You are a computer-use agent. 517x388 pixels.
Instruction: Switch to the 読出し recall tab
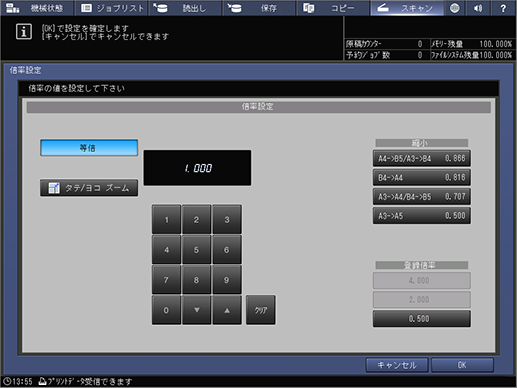pos(185,8)
